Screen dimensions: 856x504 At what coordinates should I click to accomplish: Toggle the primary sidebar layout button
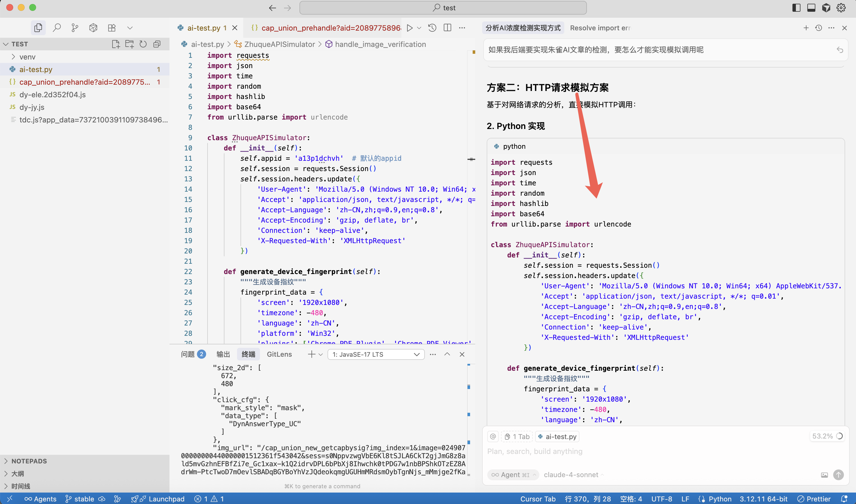pos(796,7)
